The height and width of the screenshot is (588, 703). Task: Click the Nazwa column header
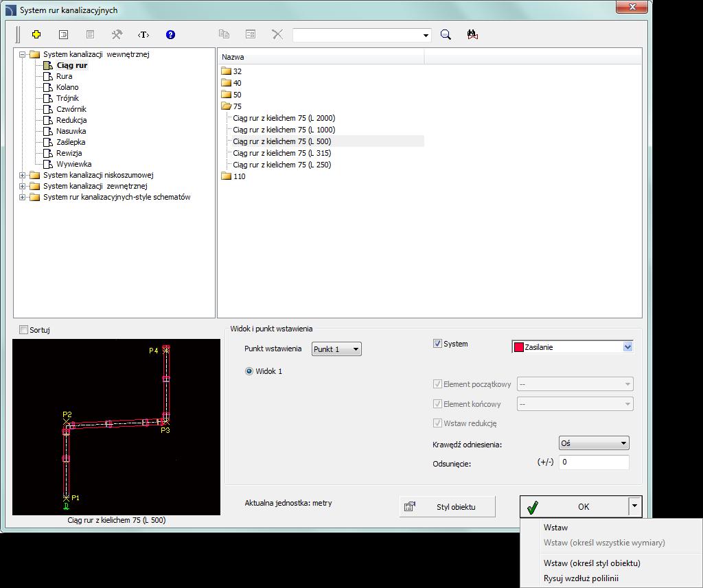pyautogui.click(x=321, y=57)
